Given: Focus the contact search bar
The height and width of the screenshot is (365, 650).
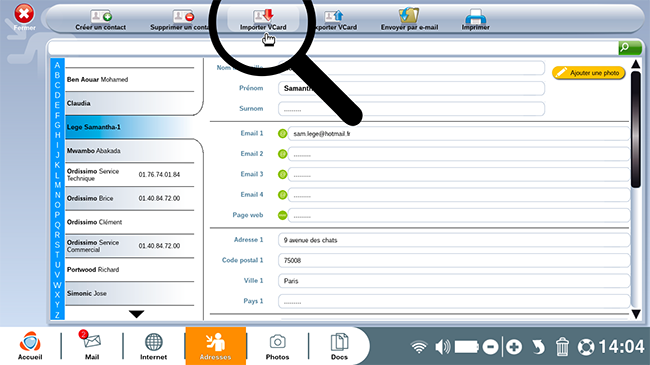Looking at the screenshot, I should (x=333, y=48).
